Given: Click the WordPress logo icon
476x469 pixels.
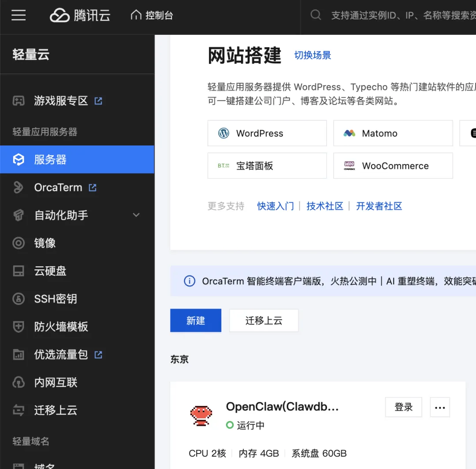Looking at the screenshot, I should [x=224, y=133].
